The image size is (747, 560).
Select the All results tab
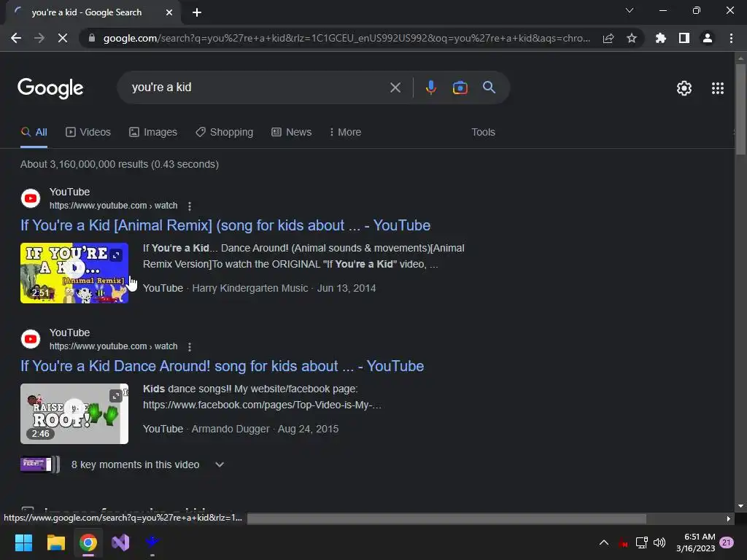[34, 133]
